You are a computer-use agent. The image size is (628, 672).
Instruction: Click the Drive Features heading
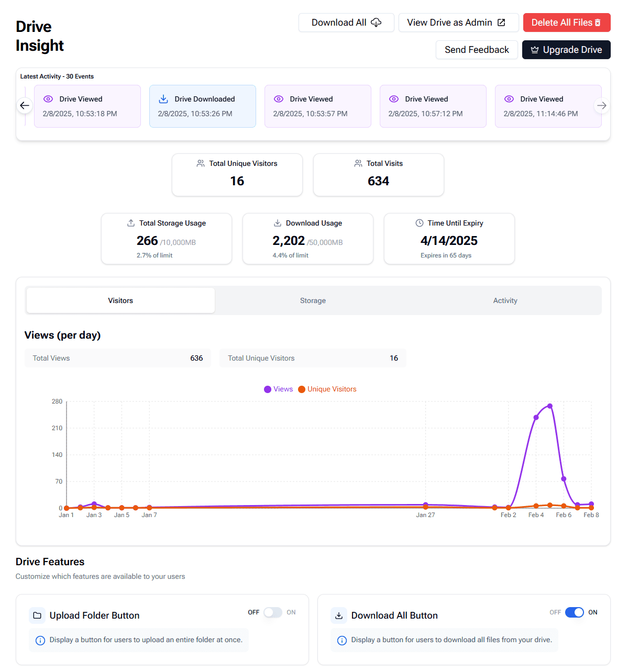[x=50, y=562]
